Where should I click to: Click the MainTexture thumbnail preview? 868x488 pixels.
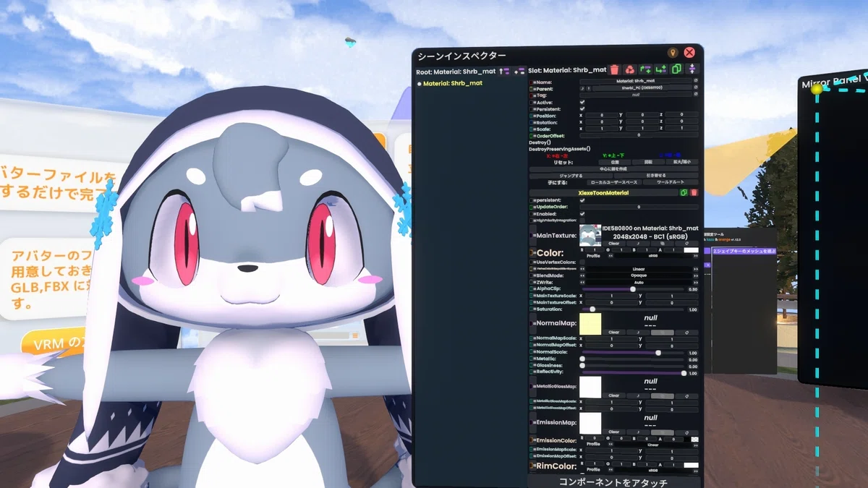(590, 236)
